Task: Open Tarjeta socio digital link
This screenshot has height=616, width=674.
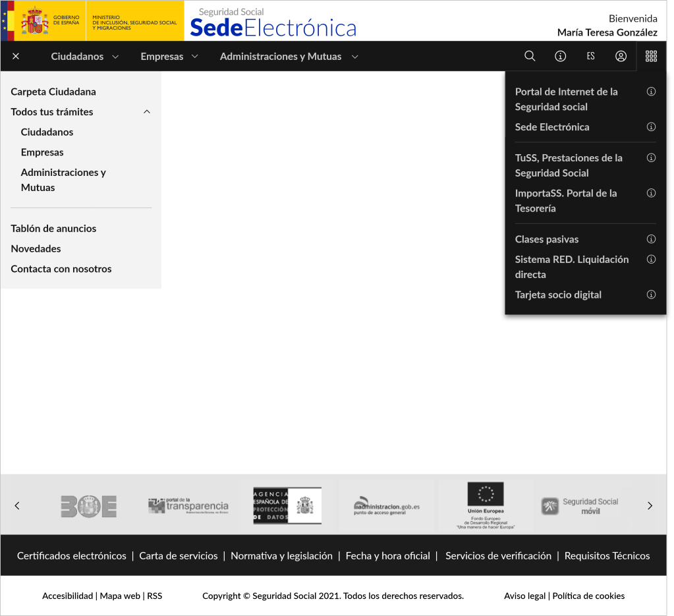Action: 558,294
